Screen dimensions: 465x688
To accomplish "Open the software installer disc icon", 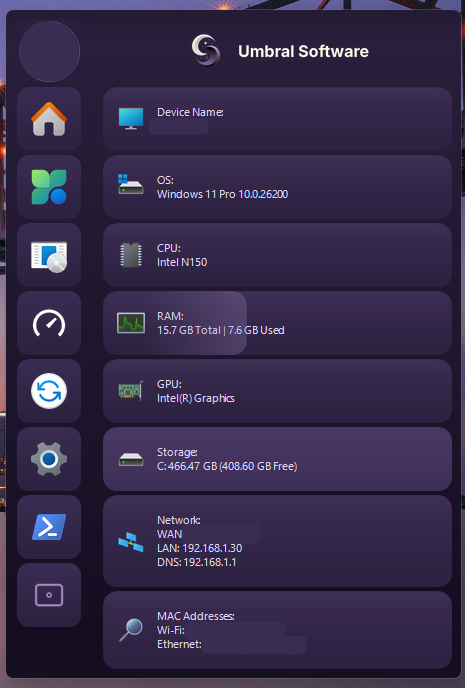I will pyautogui.click(x=49, y=255).
